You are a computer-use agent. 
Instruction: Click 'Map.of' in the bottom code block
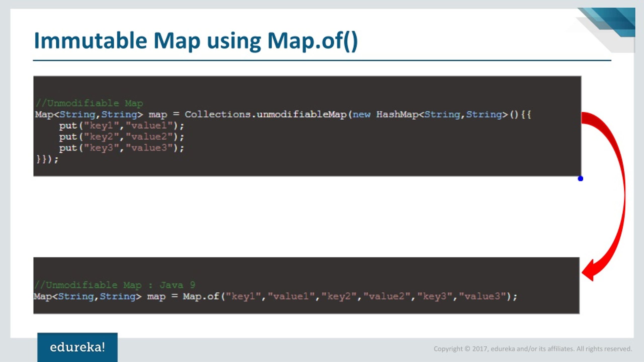201,296
